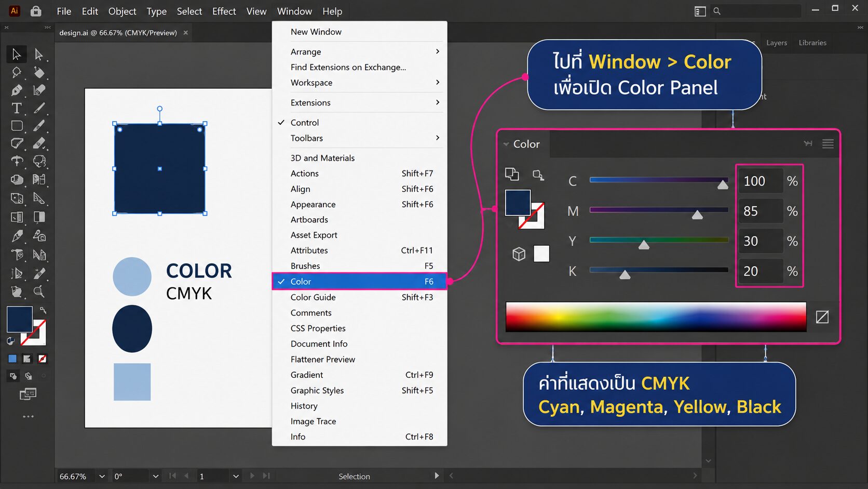Expand the Workspace submenu

click(359, 83)
